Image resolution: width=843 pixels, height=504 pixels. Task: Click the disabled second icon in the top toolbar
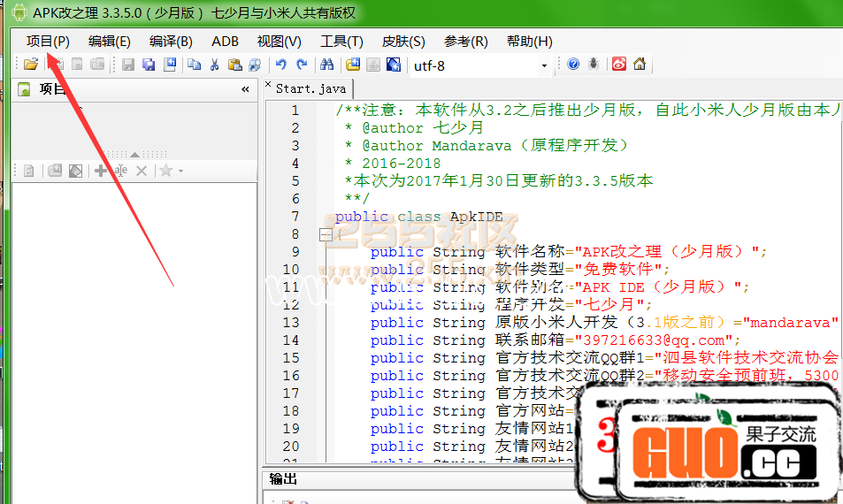tap(57, 65)
